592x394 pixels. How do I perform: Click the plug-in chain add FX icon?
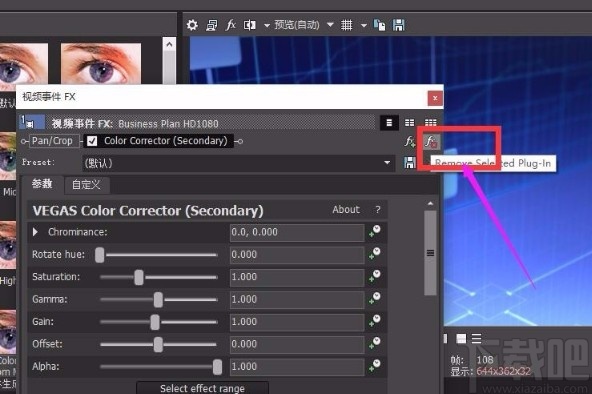410,142
